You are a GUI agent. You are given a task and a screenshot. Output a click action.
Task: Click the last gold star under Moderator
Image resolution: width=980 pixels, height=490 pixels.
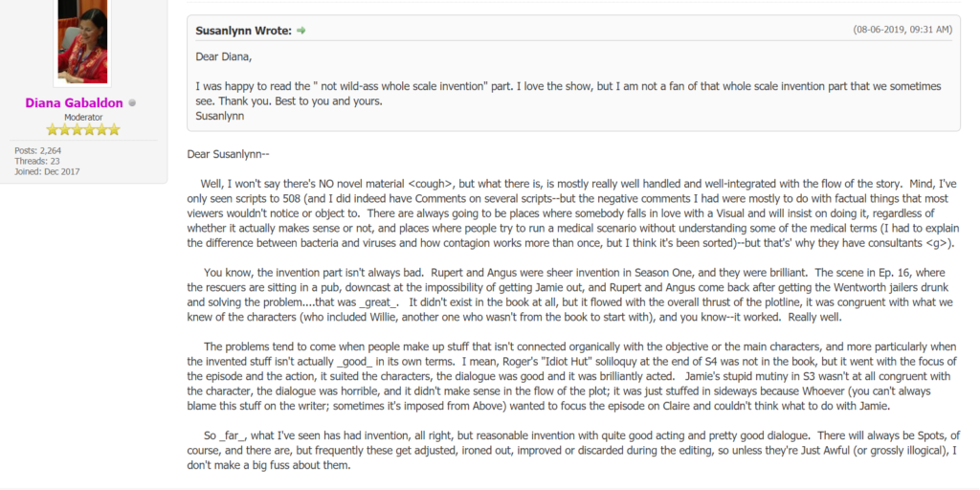[114, 130]
